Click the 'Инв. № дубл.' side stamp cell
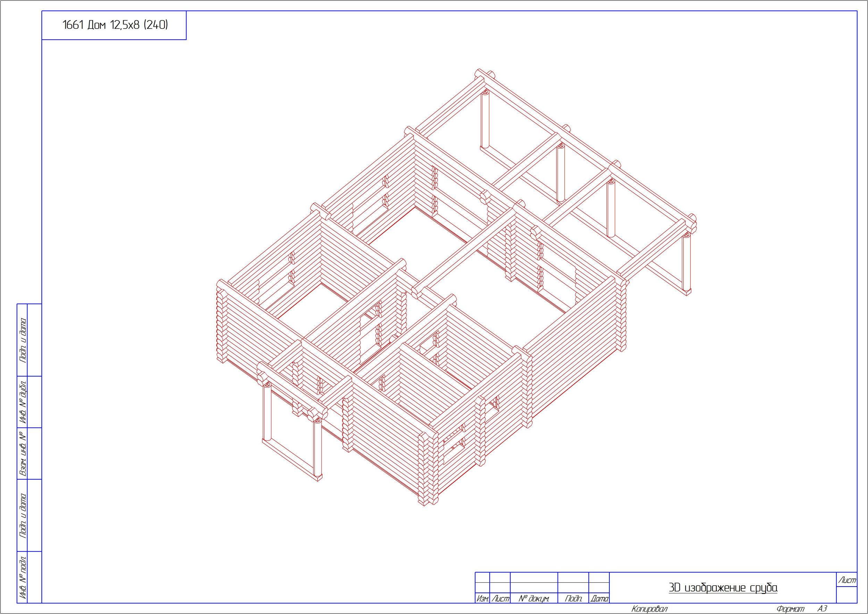The height and width of the screenshot is (614, 868). pos(23,402)
